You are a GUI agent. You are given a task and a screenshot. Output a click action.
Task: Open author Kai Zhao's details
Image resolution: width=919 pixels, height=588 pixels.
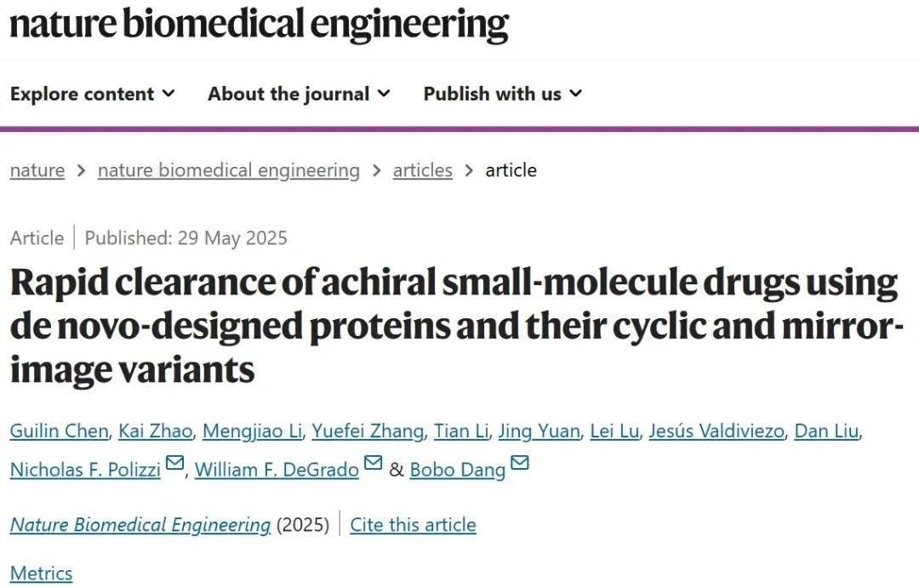[x=156, y=431]
